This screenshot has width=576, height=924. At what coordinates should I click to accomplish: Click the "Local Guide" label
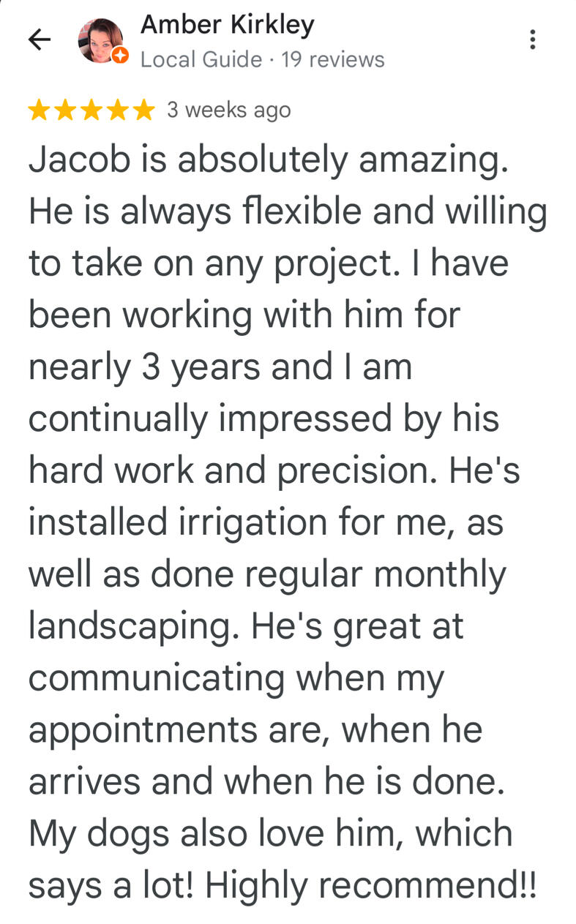click(x=201, y=59)
